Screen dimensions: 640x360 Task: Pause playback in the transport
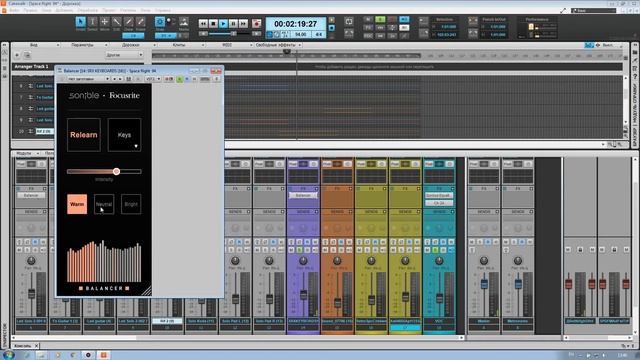[x=233, y=24]
